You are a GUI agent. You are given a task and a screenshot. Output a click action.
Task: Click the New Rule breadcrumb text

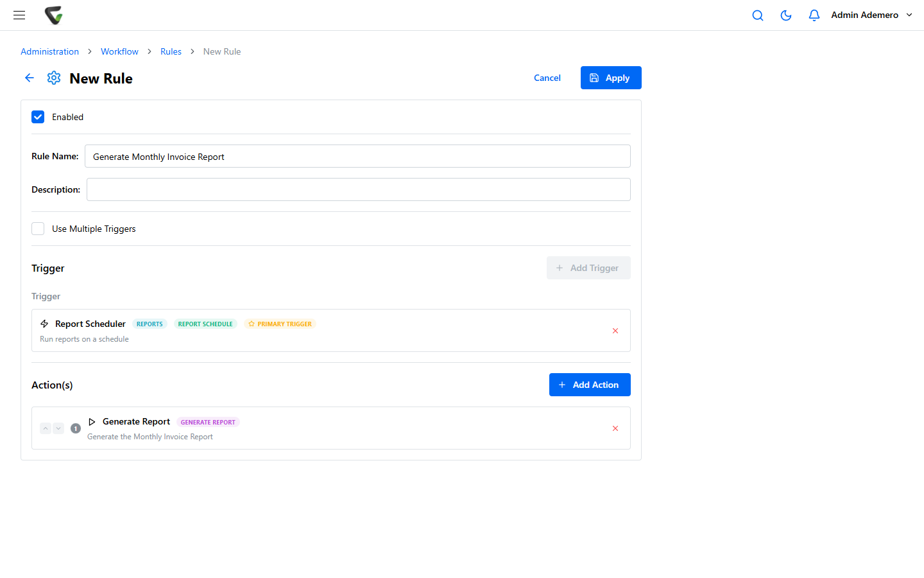tap(222, 51)
